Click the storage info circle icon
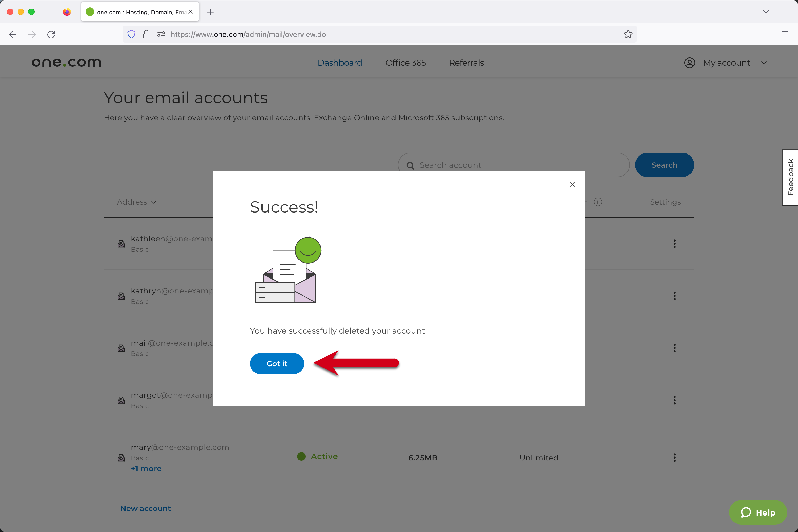The width and height of the screenshot is (798, 532). point(598,202)
